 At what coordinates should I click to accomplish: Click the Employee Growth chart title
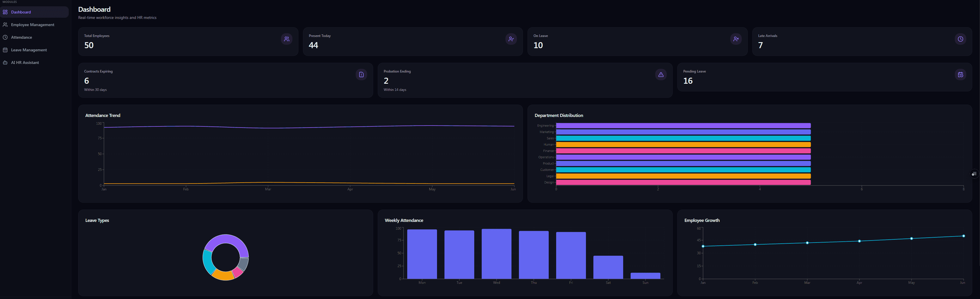coord(702,220)
